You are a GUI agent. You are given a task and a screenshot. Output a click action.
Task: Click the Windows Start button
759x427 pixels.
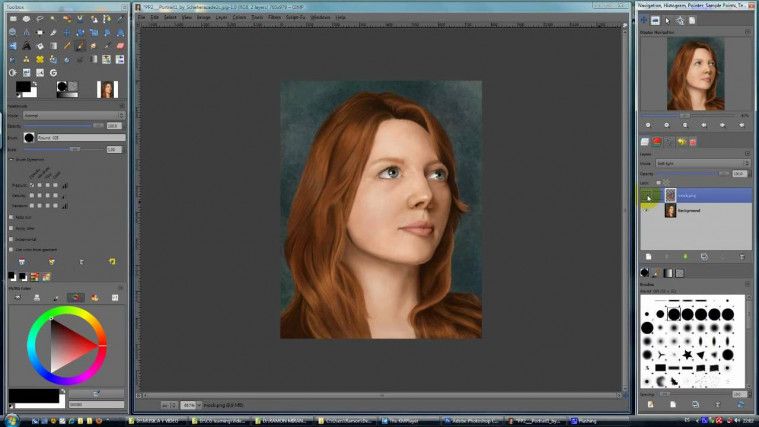(x=11, y=420)
